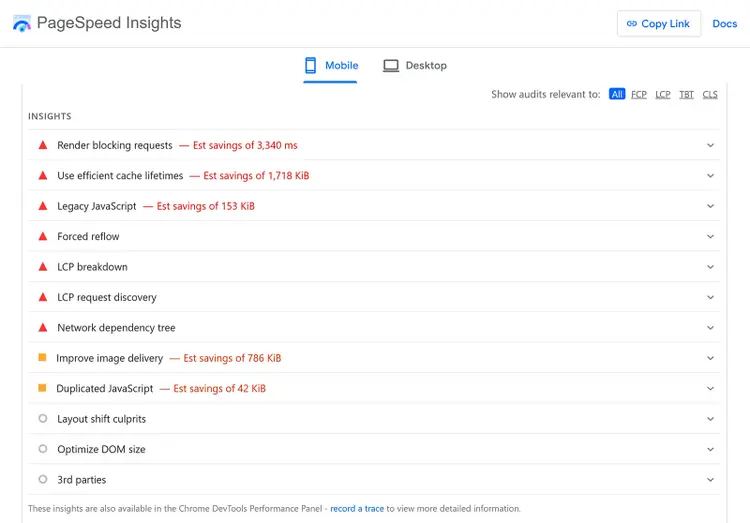The height and width of the screenshot is (523, 750).
Task: Click the red triangle beside Forced reflow
Action: 43,236
